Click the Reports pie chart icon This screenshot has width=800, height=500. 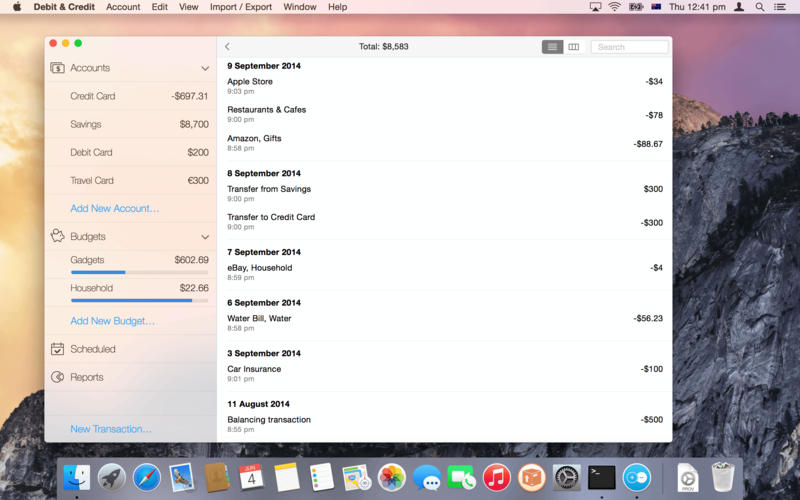[58, 377]
